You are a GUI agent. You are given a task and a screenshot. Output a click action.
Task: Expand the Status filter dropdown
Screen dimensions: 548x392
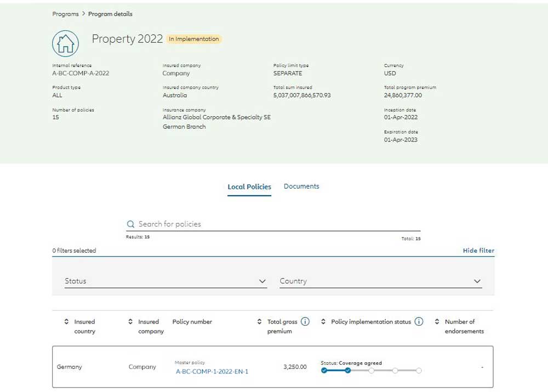coord(165,281)
